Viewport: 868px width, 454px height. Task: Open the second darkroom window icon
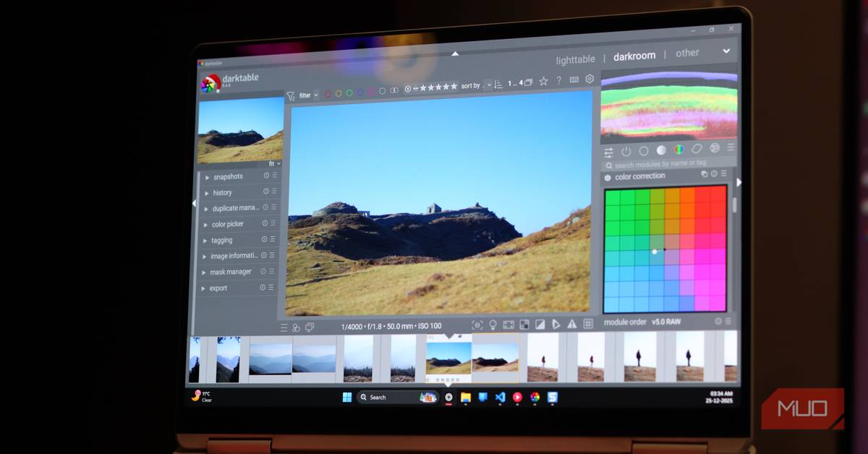[310, 327]
